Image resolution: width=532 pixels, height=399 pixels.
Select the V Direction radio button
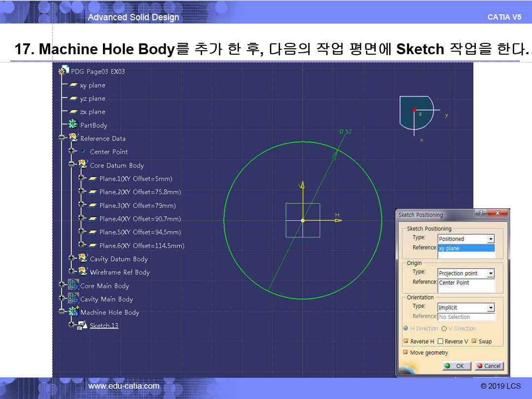444,329
